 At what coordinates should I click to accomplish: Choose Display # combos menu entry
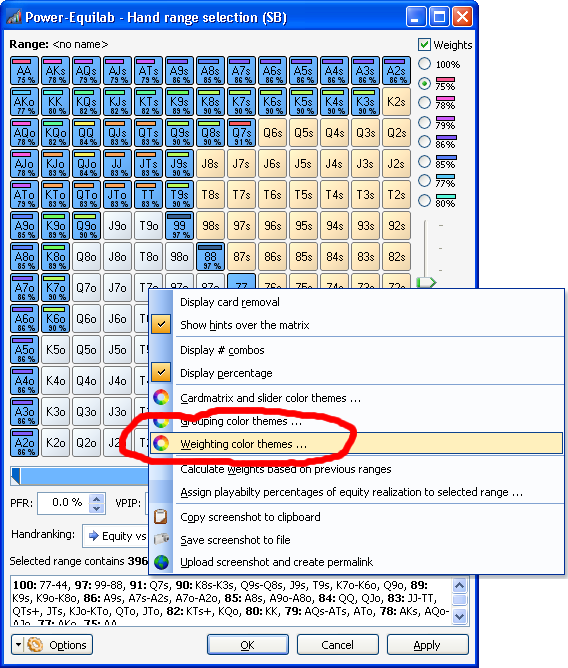pos(357,350)
